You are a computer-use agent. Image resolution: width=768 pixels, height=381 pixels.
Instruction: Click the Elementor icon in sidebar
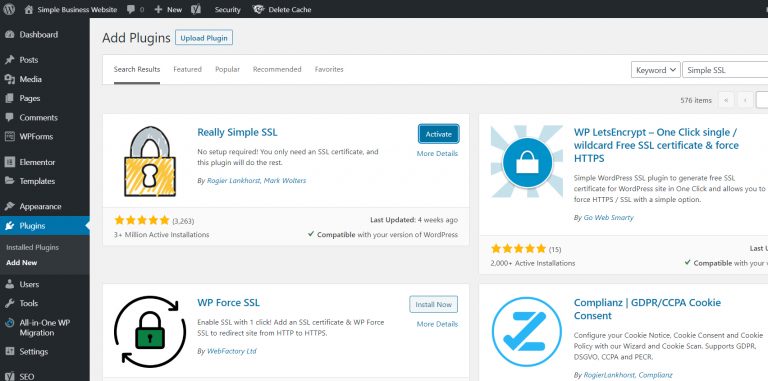pyautogui.click(x=9, y=162)
